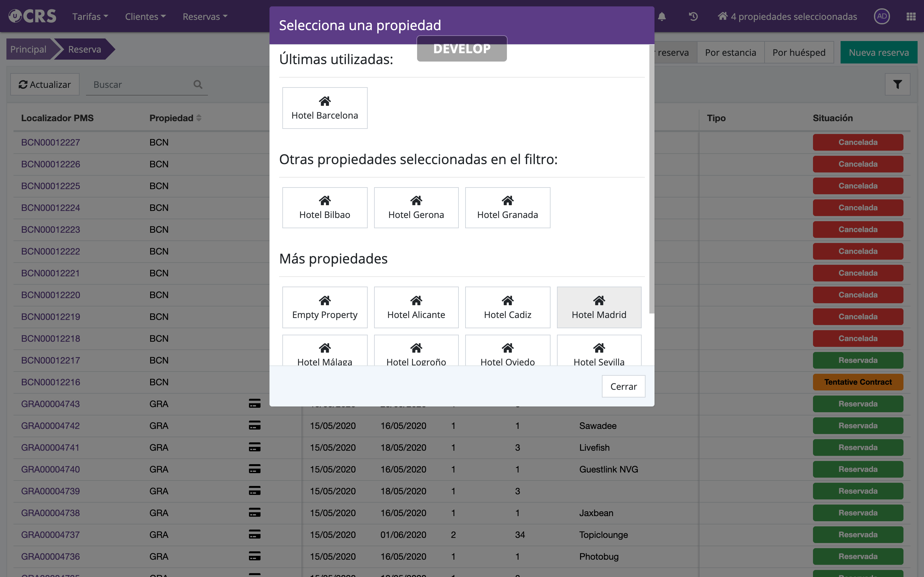Open the apps grid icon
The height and width of the screenshot is (577, 924).
[x=911, y=16]
